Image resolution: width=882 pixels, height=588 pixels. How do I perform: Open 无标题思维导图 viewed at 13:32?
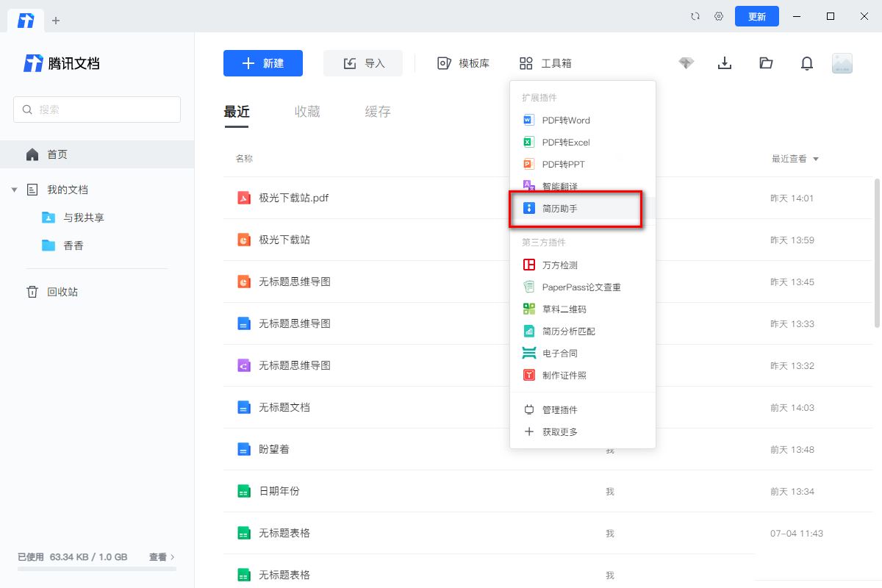[295, 365]
